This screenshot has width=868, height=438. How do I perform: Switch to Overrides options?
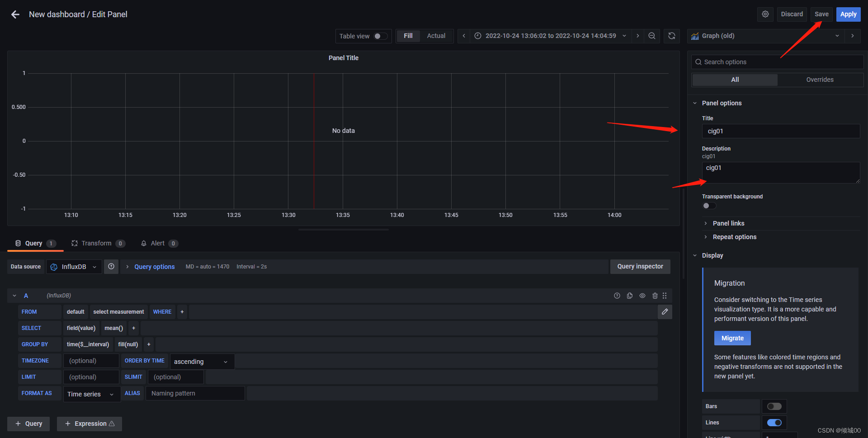pos(820,80)
